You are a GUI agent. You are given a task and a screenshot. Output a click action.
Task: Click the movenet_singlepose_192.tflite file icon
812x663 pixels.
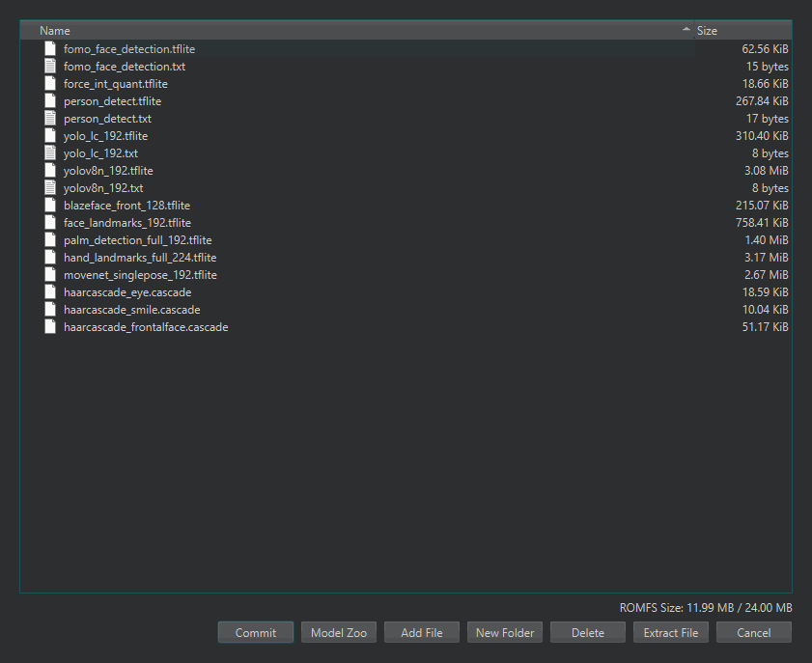(50, 275)
